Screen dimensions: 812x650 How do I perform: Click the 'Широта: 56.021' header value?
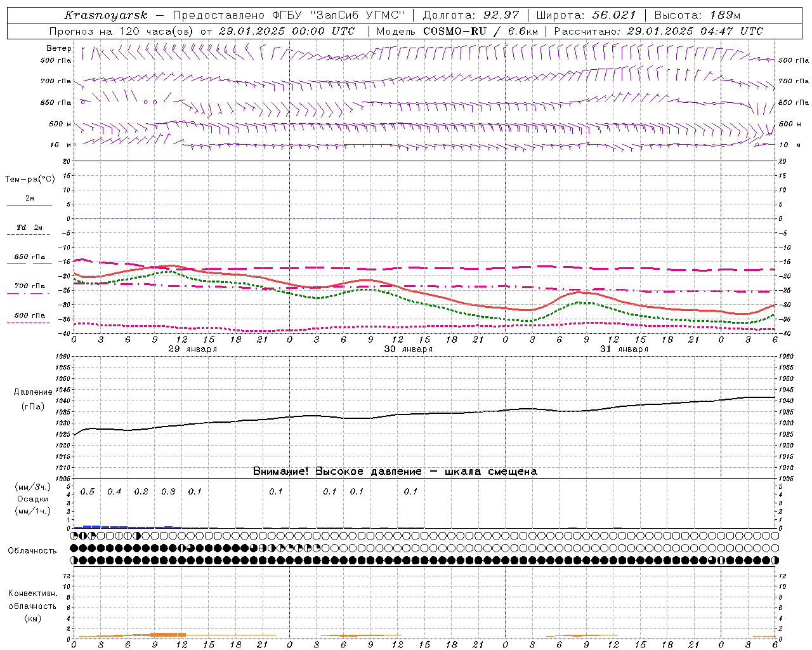click(586, 15)
